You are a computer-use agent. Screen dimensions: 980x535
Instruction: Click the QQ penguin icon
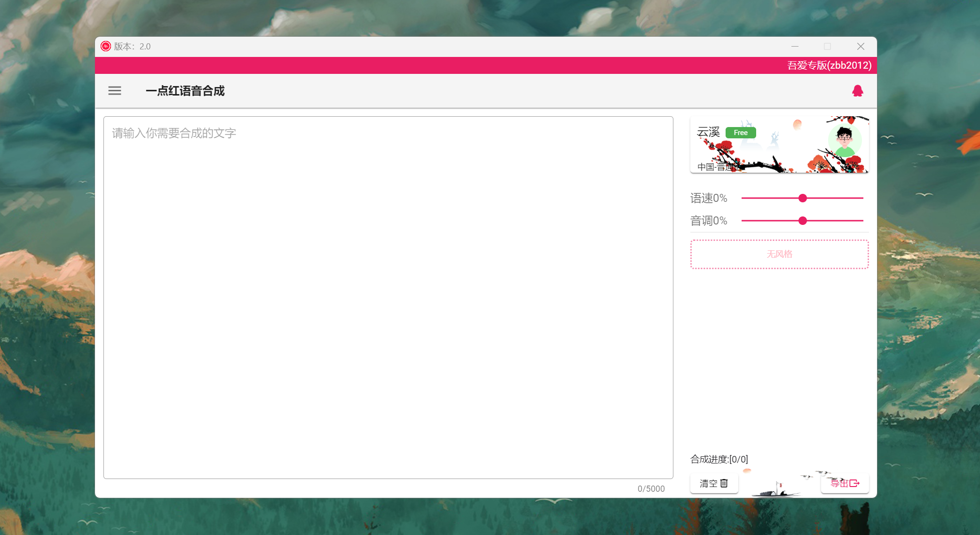click(857, 91)
